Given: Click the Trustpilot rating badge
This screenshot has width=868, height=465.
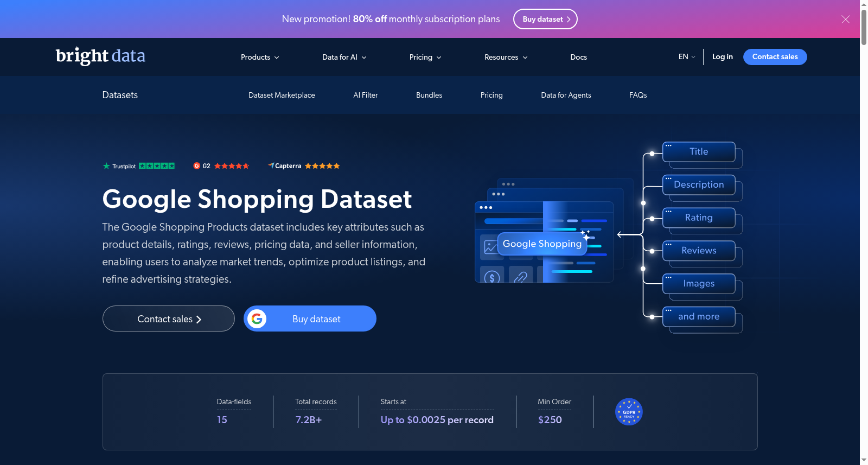Looking at the screenshot, I should [x=139, y=166].
